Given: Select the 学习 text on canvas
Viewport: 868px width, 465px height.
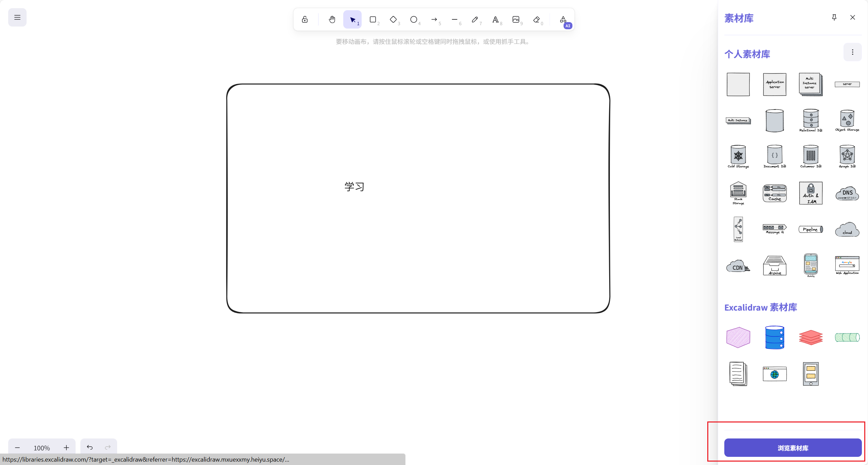Looking at the screenshot, I should coord(354,186).
